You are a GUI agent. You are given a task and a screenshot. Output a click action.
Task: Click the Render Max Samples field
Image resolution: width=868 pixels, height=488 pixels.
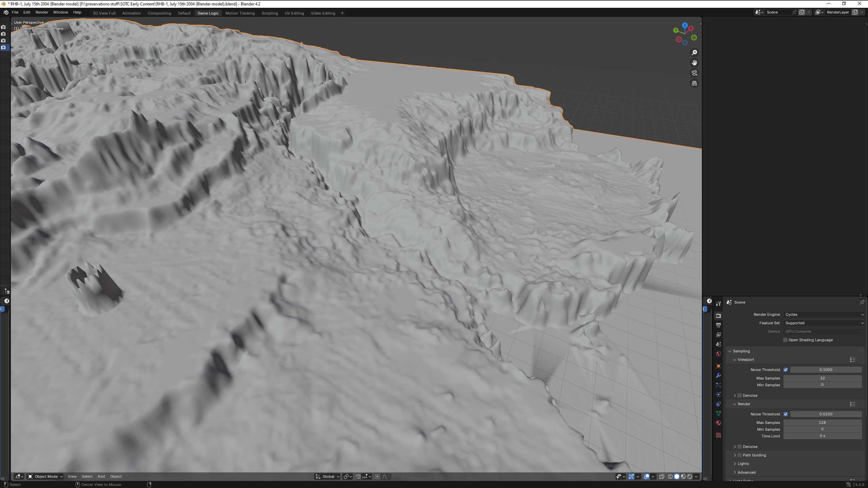point(822,423)
